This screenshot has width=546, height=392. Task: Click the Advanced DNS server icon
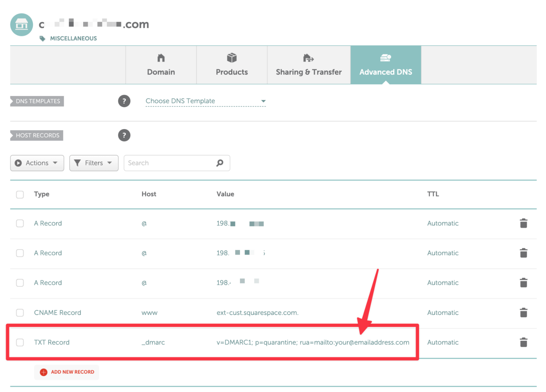click(386, 58)
